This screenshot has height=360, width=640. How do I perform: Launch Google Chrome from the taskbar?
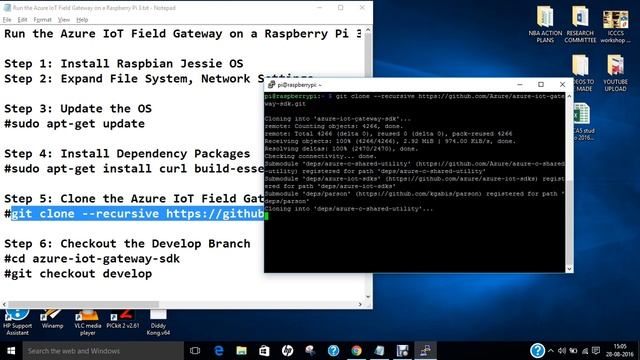356,351
